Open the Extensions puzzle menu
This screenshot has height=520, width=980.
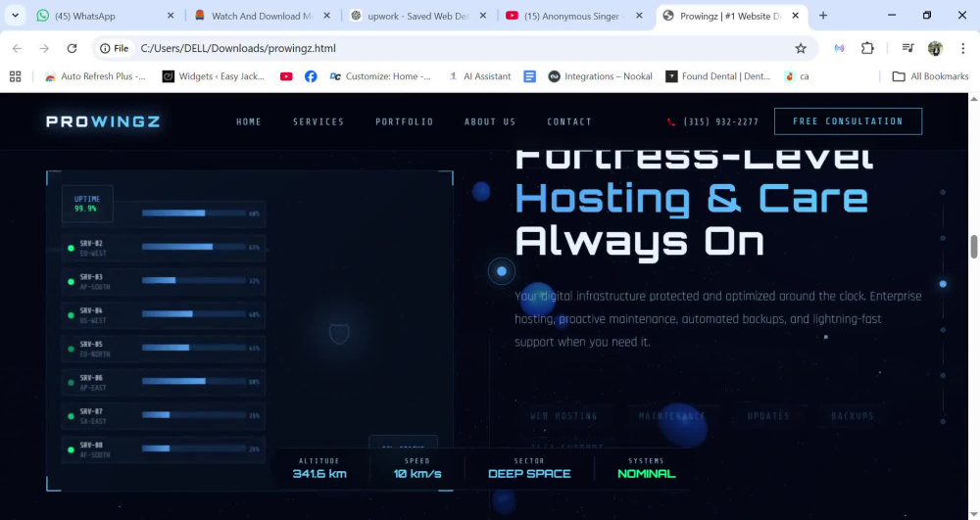click(x=867, y=48)
